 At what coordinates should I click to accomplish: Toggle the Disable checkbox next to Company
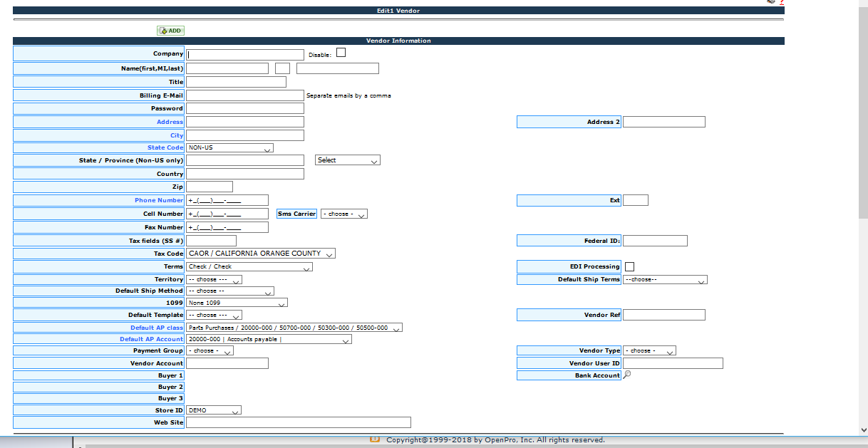[341, 52]
